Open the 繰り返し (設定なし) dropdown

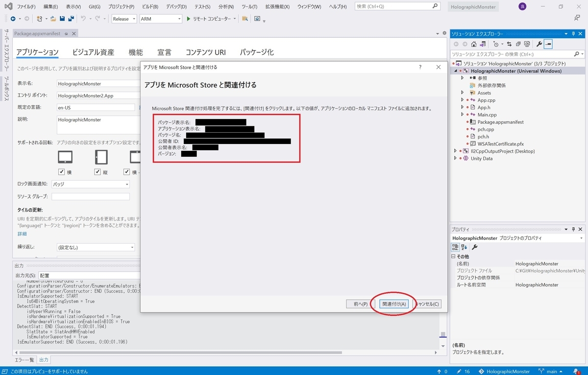coord(96,247)
